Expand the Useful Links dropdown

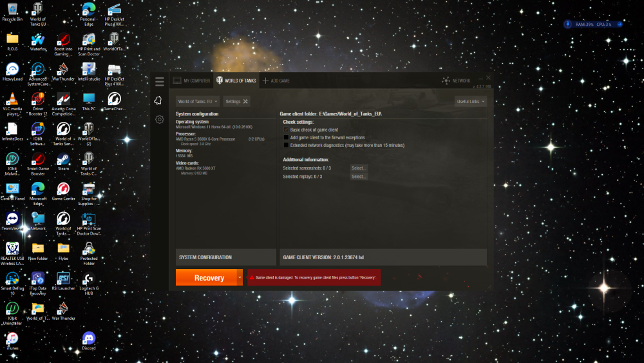[471, 101]
